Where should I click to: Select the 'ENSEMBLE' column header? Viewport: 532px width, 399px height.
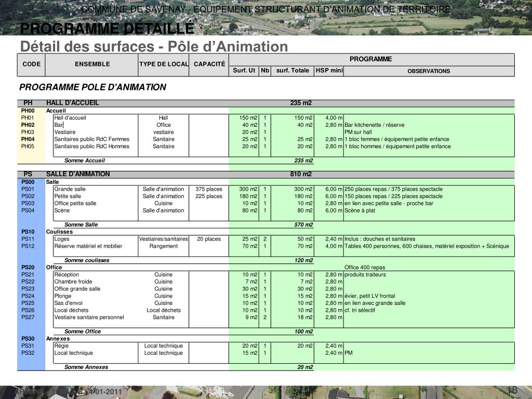coord(92,64)
